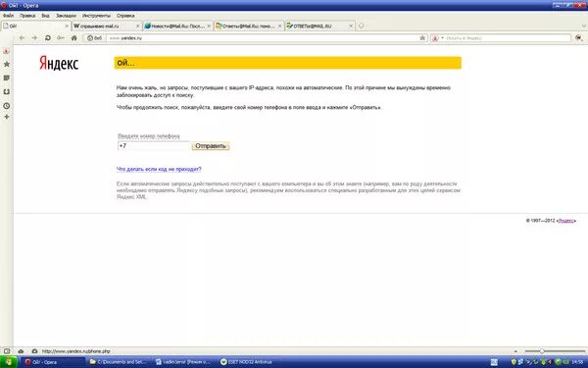This screenshot has width=588, height=368.
Task: Open the Вид menu
Action: coord(45,16)
